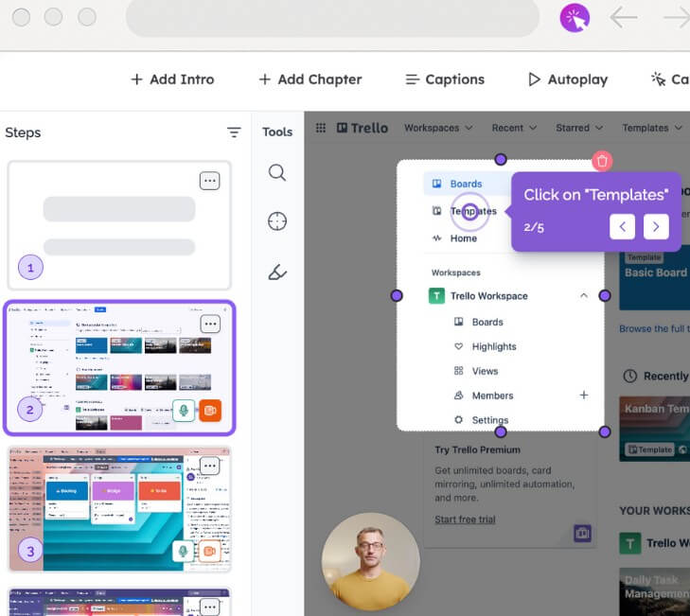Image resolution: width=690 pixels, height=616 pixels.
Task: Open Workspaces dropdown
Action: (x=438, y=128)
